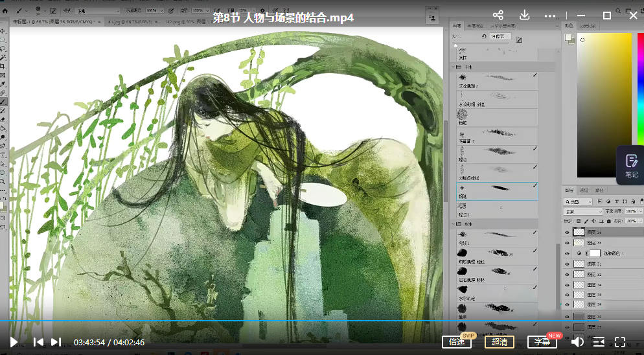The image size is (644, 355).
Task: Open the 字幕 subtitle settings
Action: (542, 342)
